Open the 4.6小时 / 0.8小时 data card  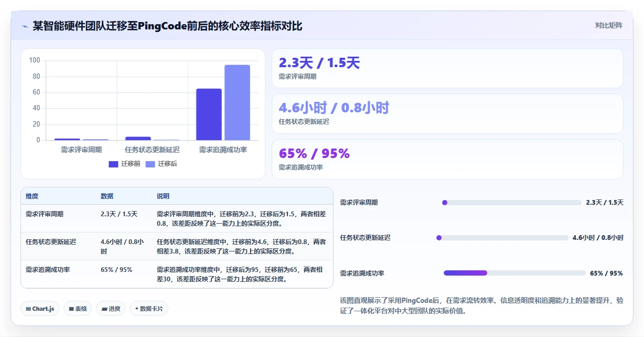[447, 113]
